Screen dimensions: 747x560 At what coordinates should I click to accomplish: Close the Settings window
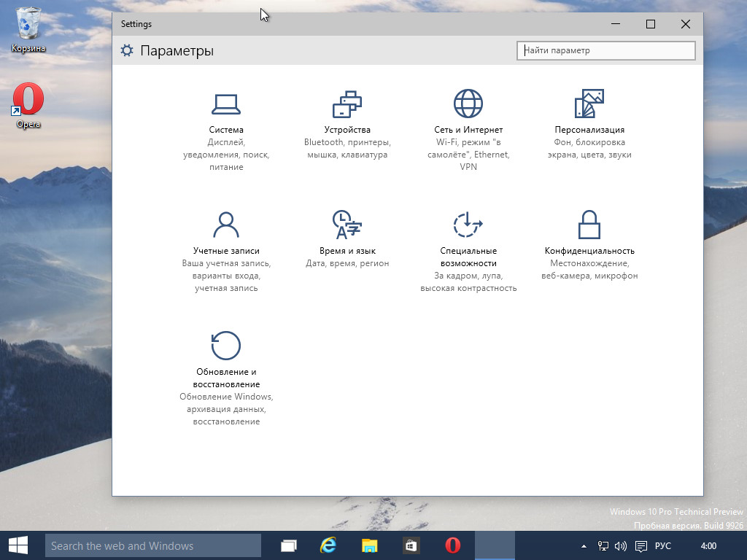686,24
